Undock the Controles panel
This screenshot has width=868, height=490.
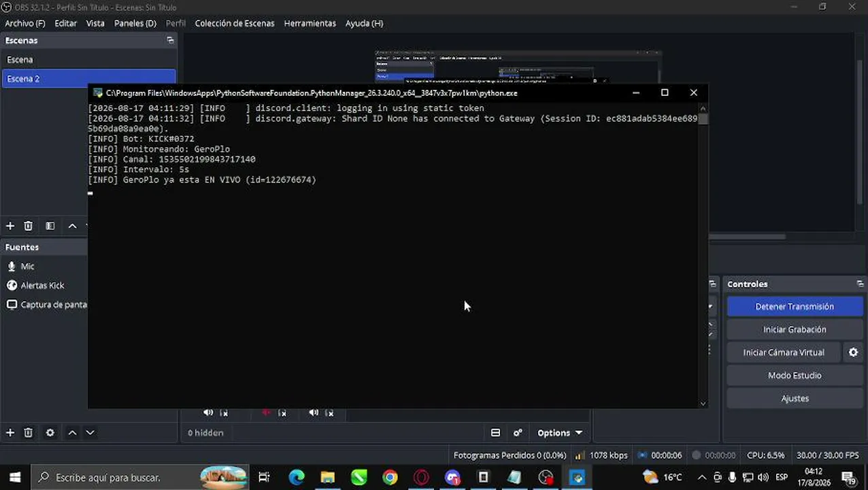tap(860, 284)
